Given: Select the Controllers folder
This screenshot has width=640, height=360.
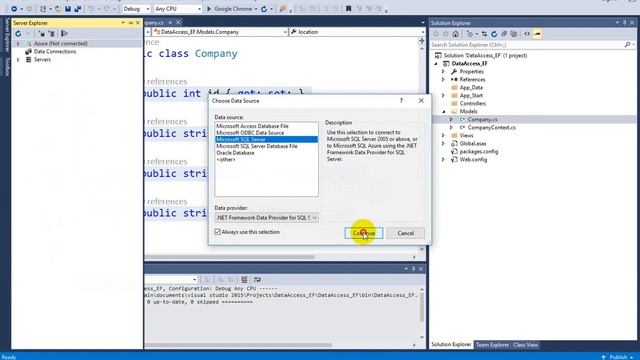Looking at the screenshot, I should (473, 103).
